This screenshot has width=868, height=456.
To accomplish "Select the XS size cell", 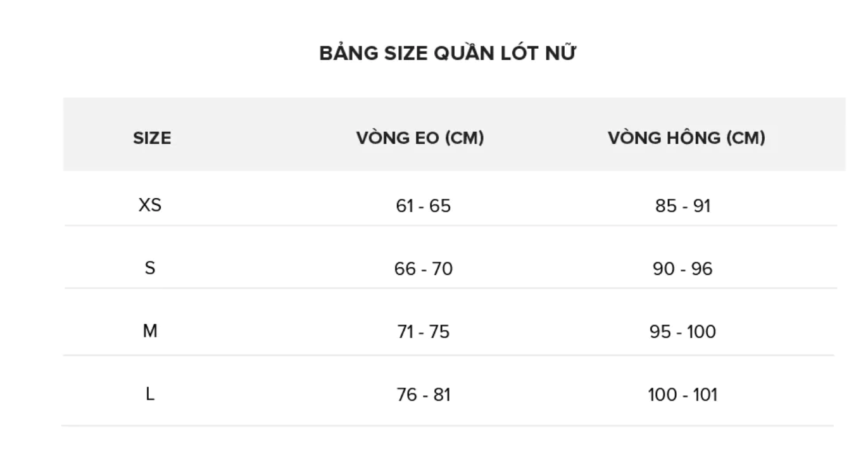I will [x=150, y=205].
